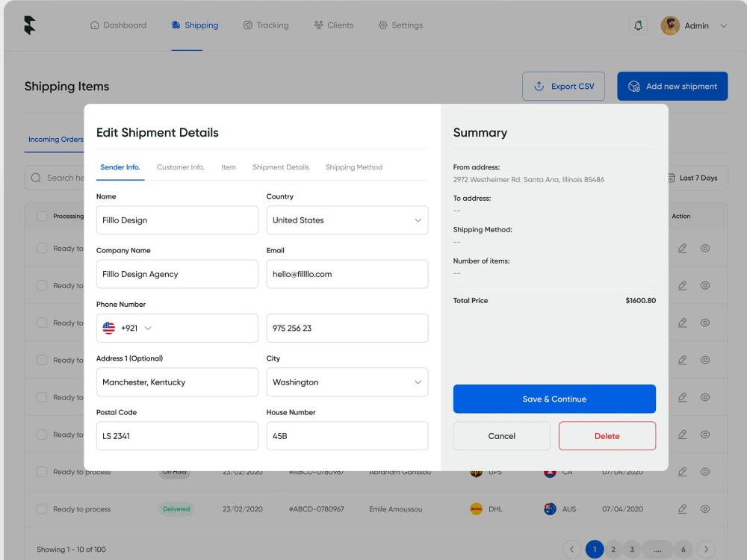
Task: Open the Shipping nav item
Action: coord(195,25)
